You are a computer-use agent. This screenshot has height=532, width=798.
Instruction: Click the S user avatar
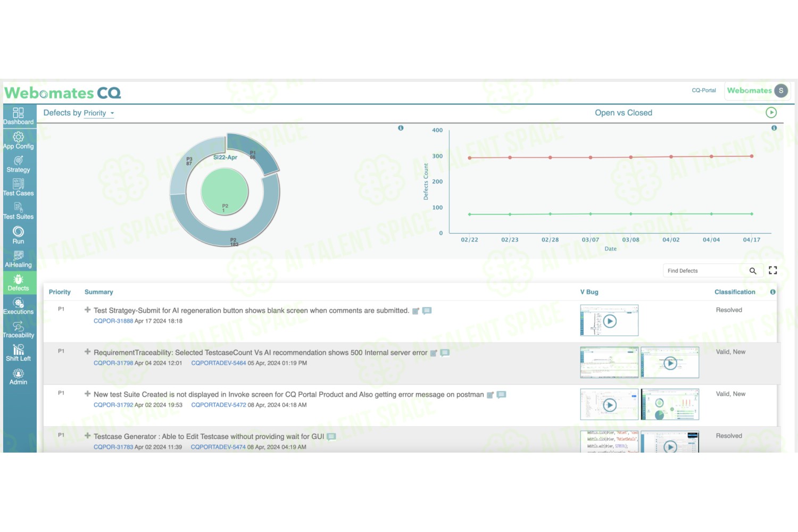(781, 90)
